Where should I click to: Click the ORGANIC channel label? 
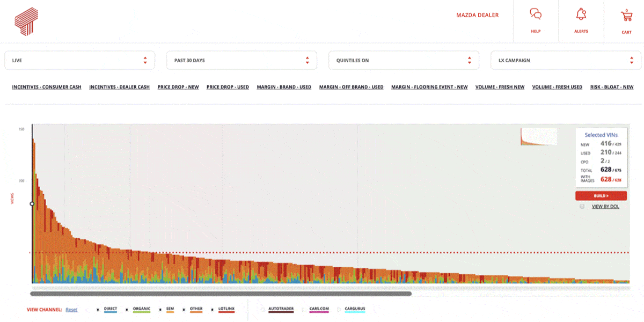pos(141,309)
